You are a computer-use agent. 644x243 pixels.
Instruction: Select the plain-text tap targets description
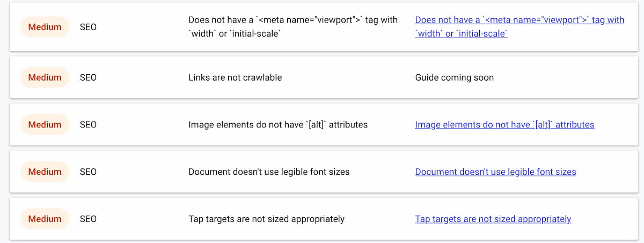[266, 219]
